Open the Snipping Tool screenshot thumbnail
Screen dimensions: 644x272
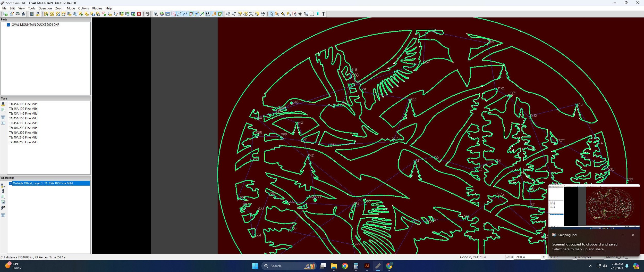click(594, 206)
